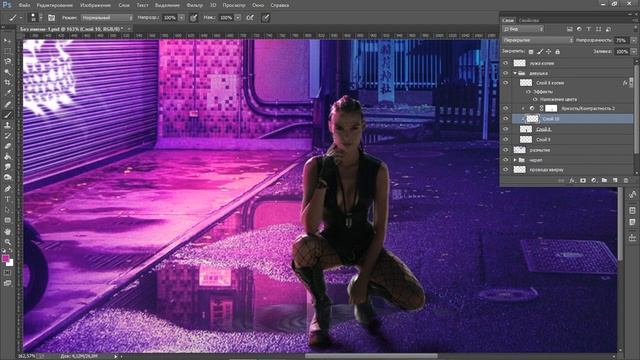Viewport: 640px width, 360px height.
Task: Collapse the 'девушка' layer group
Action: pos(515,73)
